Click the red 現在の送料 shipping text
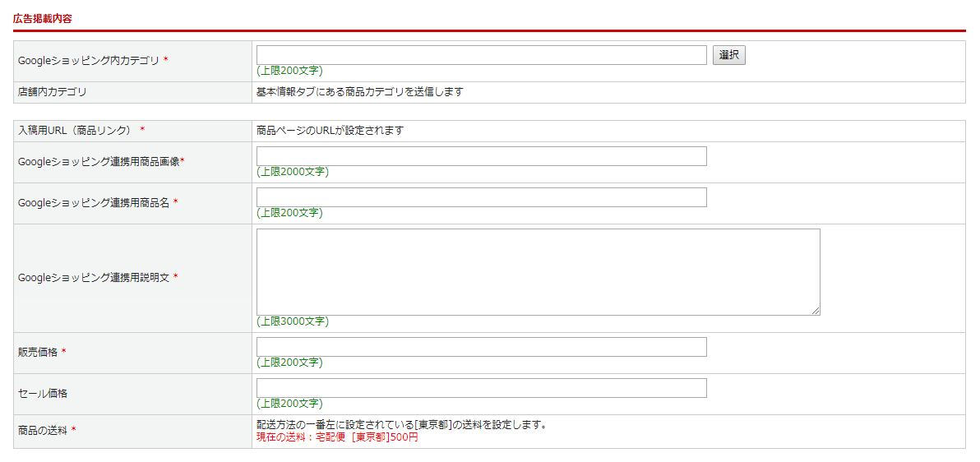Viewport: 980px width, 462px height. (337, 437)
